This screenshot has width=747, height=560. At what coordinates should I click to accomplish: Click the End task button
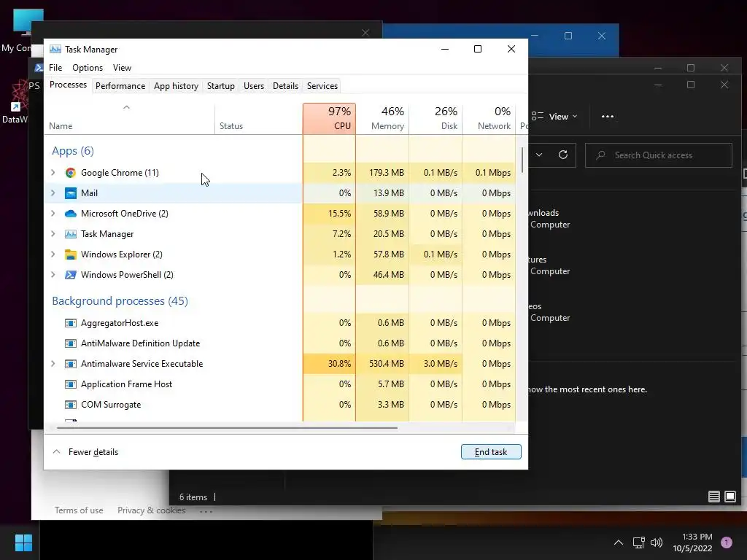click(491, 452)
